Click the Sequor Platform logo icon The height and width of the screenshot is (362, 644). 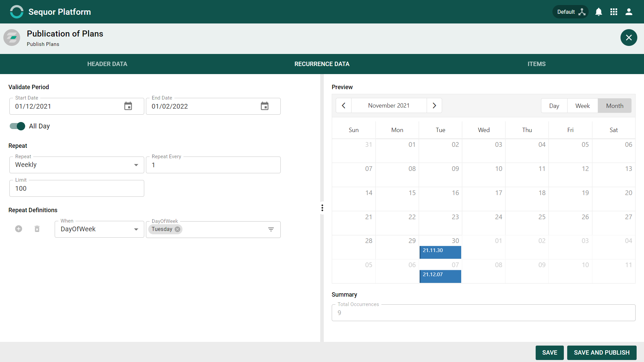pyautogui.click(x=16, y=12)
